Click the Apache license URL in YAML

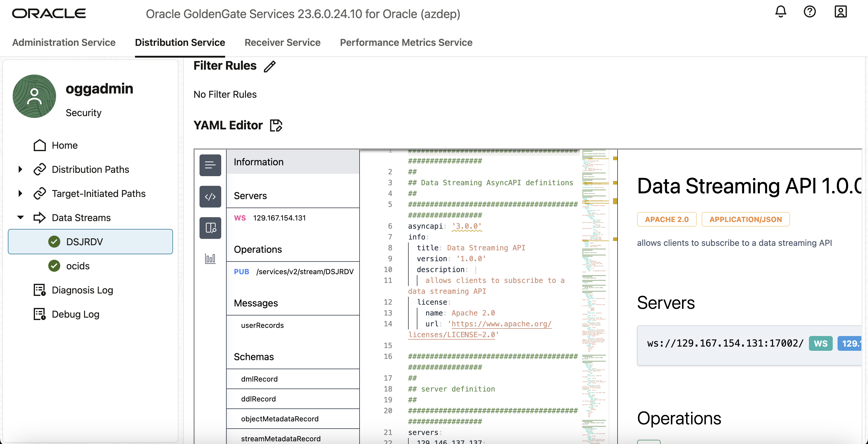coord(501,324)
